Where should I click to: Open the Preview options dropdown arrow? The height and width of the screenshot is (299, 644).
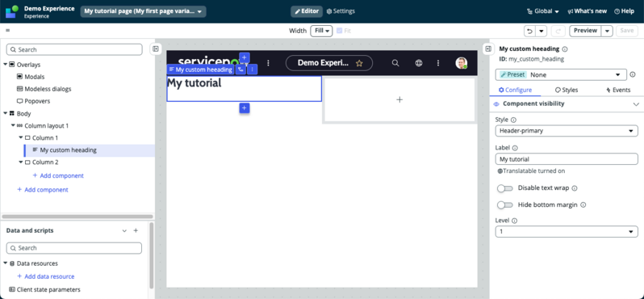(x=608, y=31)
